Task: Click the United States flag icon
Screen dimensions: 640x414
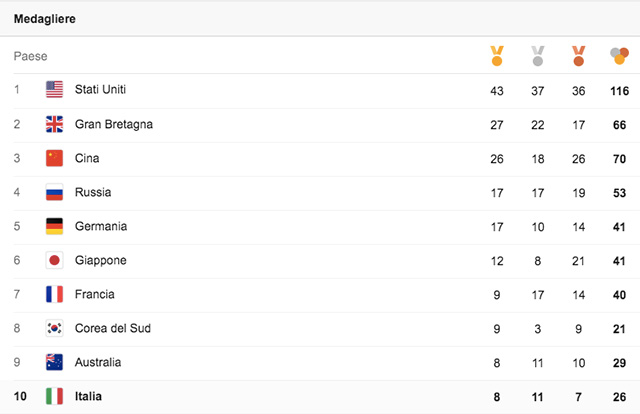Action: coord(55,90)
